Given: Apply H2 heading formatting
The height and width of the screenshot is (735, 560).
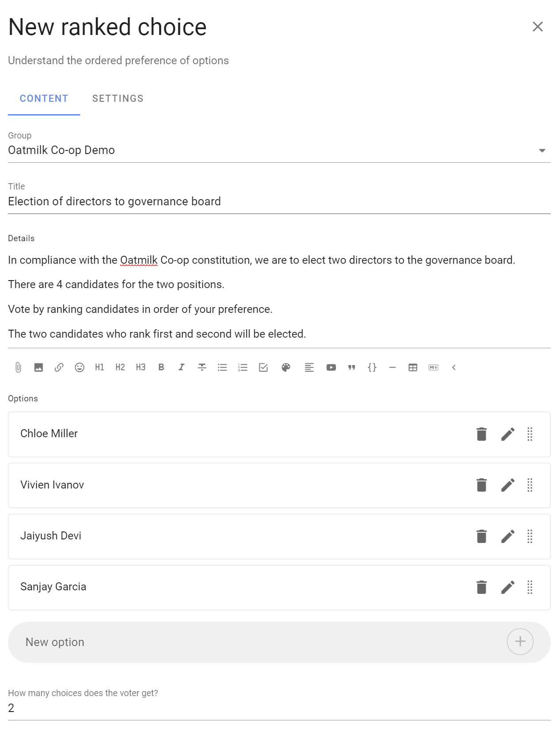Looking at the screenshot, I should (120, 367).
